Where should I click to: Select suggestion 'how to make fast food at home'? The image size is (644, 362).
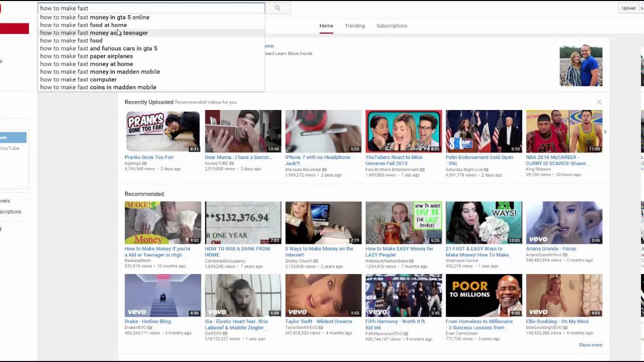(x=151, y=25)
